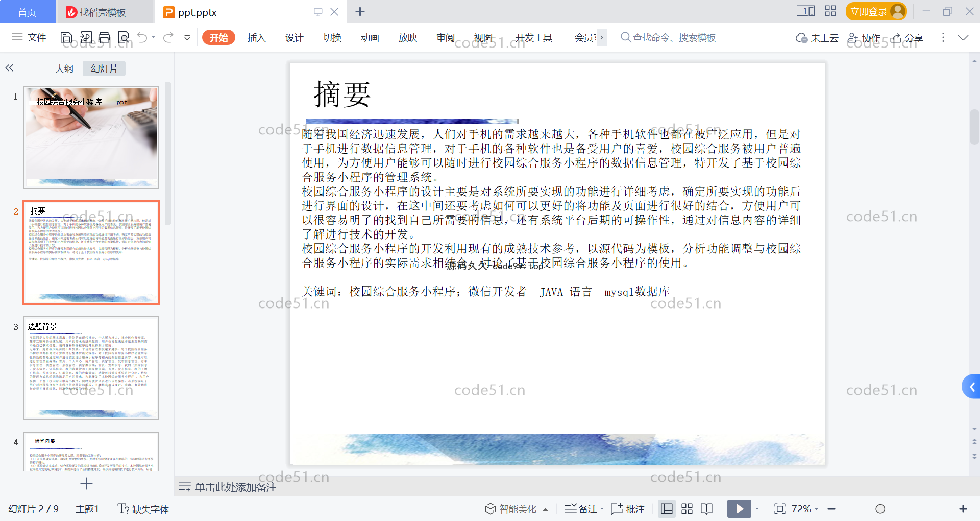Collapse the slide panel double arrow
The width and height of the screenshot is (980, 521).
9,68
